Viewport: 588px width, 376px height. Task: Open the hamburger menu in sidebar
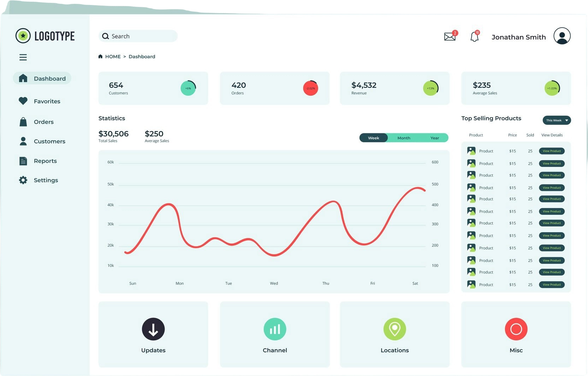pyautogui.click(x=23, y=57)
